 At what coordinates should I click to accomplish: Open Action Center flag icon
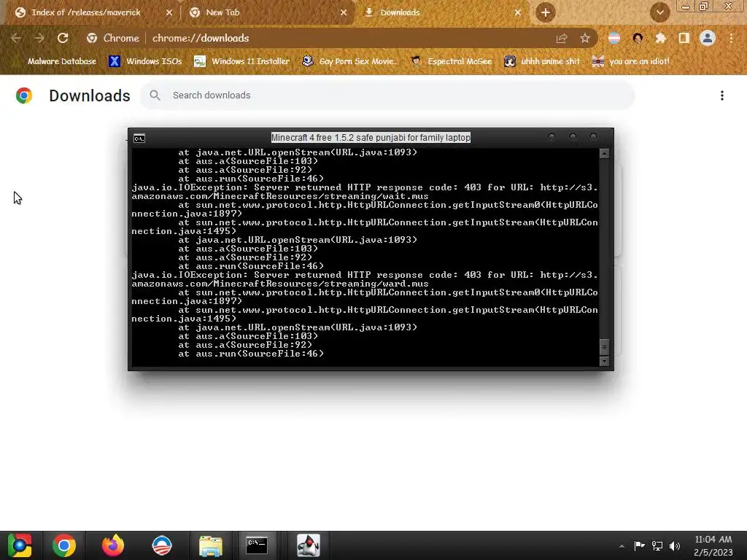pyautogui.click(x=639, y=545)
